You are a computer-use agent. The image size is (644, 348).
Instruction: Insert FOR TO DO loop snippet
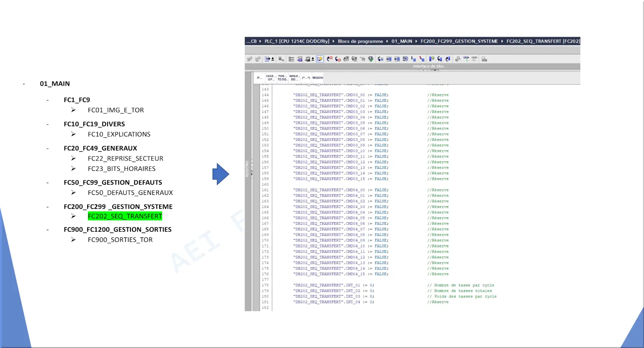(283, 78)
